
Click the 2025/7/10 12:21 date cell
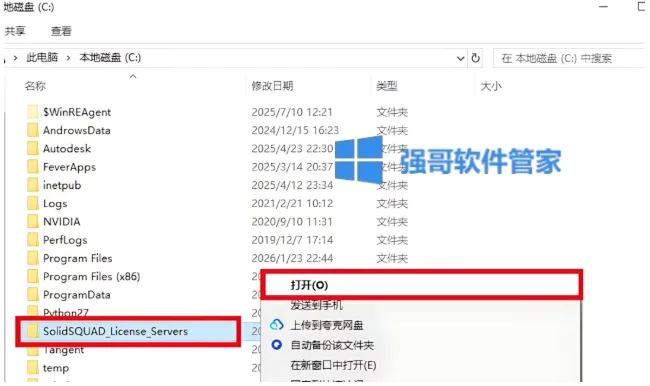292,112
